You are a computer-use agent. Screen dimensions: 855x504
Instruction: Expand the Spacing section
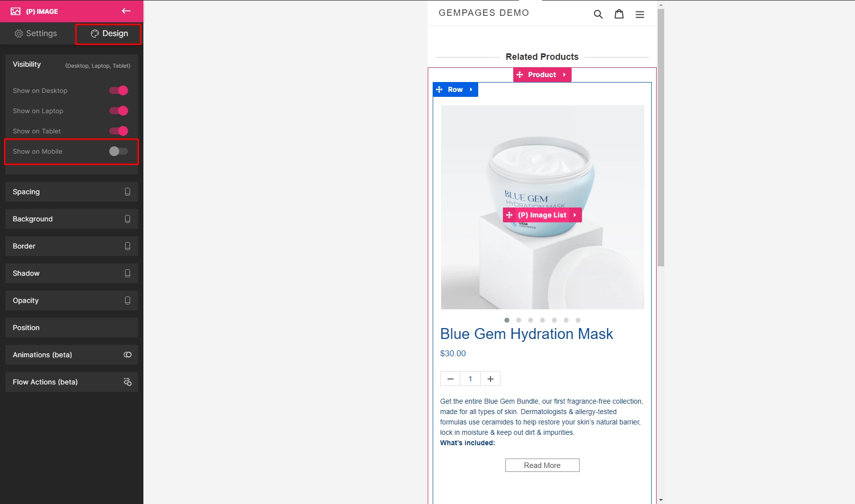[x=72, y=192]
